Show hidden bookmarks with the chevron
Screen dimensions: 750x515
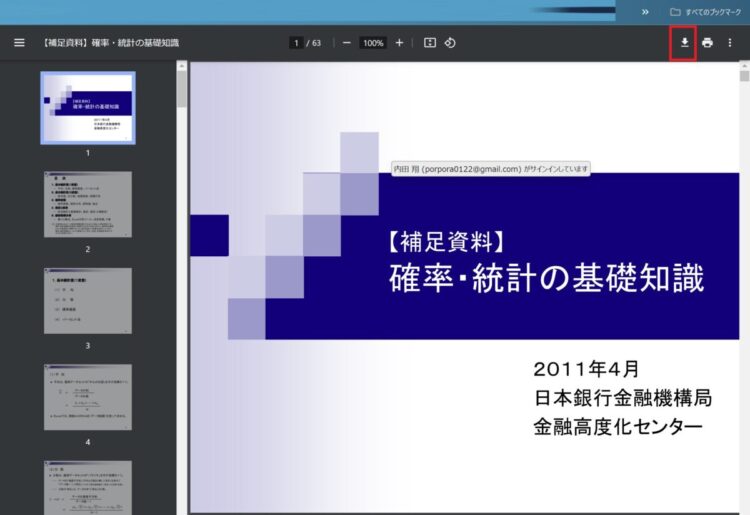(645, 12)
